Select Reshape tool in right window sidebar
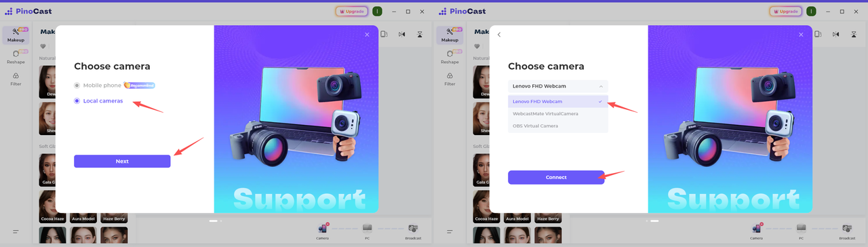 (450, 56)
